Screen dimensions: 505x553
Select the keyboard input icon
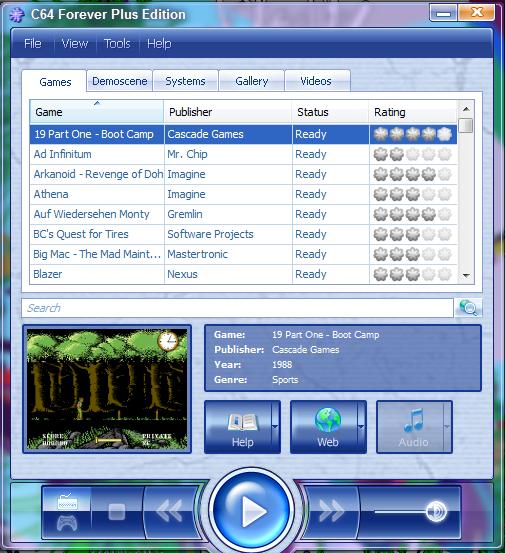[67, 501]
